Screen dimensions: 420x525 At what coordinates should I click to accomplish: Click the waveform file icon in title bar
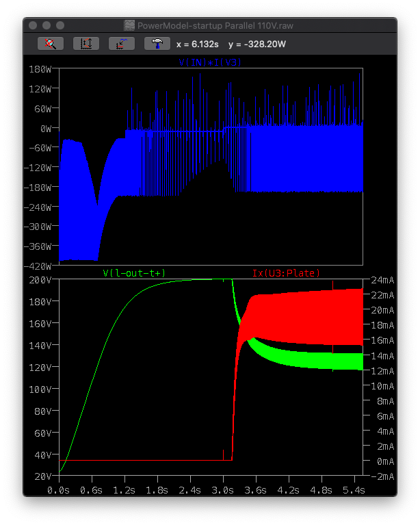129,25
